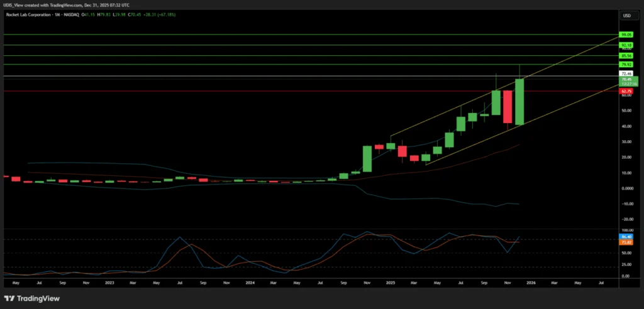Click the 92.18 green price label
This screenshot has height=309, width=644.
pos(626,45)
